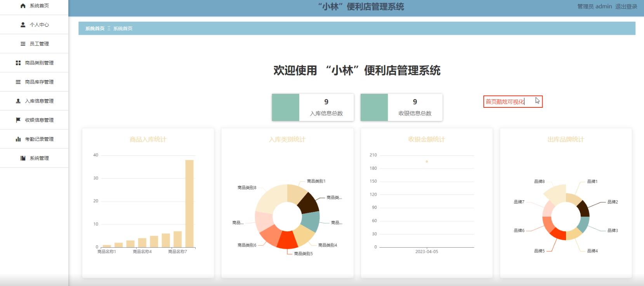Open 商品库存管理 menu item
Image resolution: width=644 pixels, height=286 pixels.
(x=34, y=82)
